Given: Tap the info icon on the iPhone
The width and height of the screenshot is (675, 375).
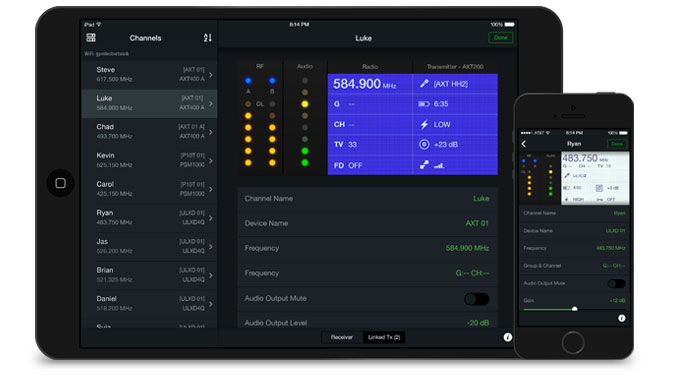Looking at the screenshot, I should point(622,318).
